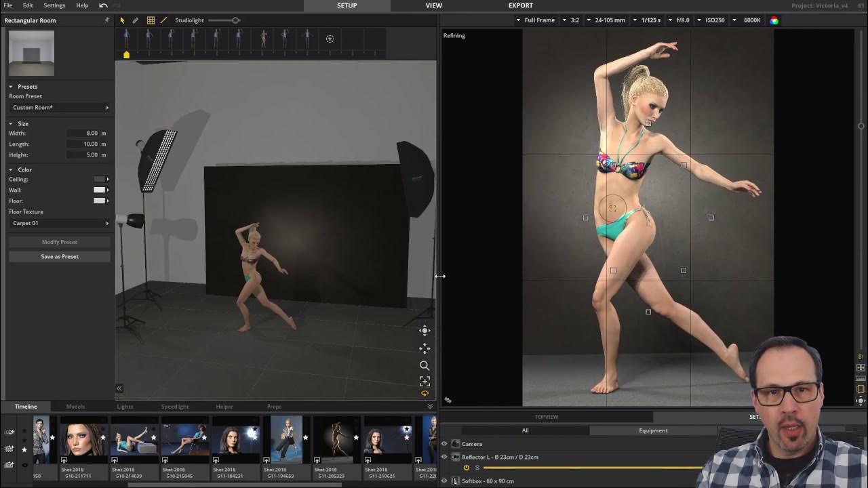Image resolution: width=868 pixels, height=488 pixels.
Task: Click the middle camera-add icon in timeline sidebar
Action: click(9, 449)
